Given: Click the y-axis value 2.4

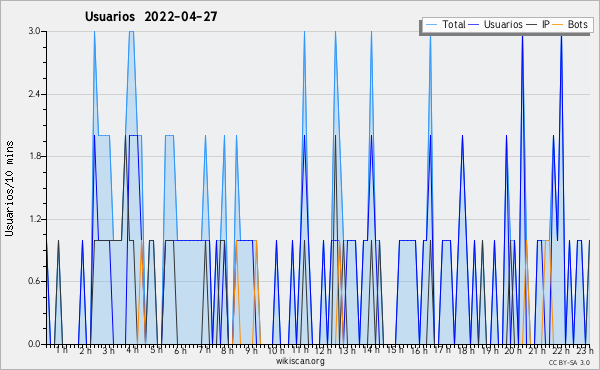Looking at the screenshot, I should (x=34, y=94).
